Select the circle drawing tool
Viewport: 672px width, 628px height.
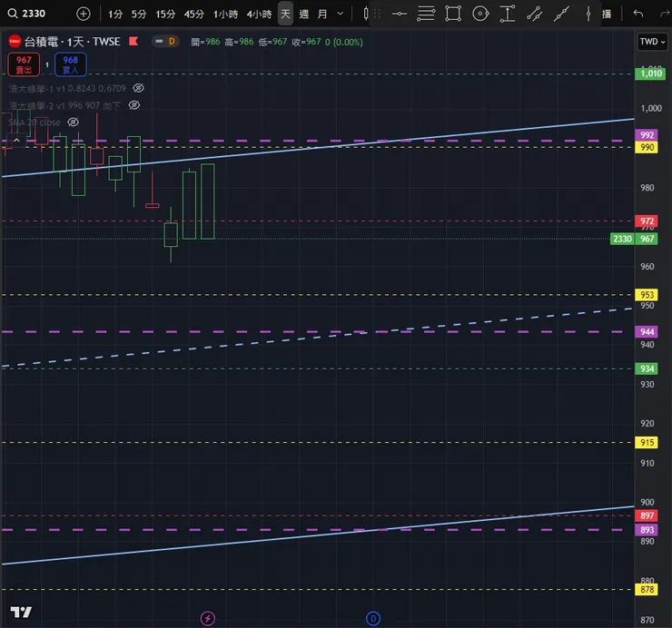point(480,14)
